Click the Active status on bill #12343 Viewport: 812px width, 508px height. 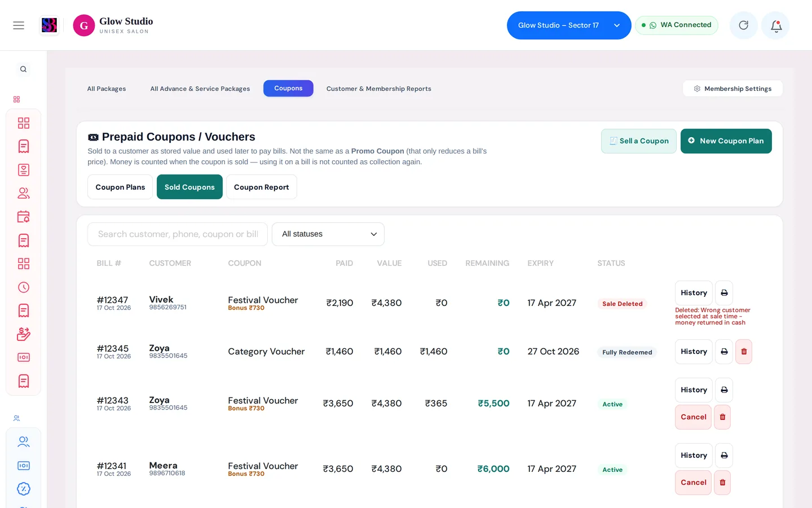pos(612,404)
